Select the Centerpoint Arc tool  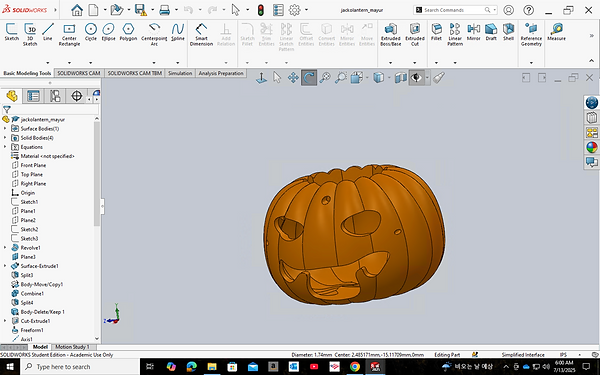click(x=154, y=34)
